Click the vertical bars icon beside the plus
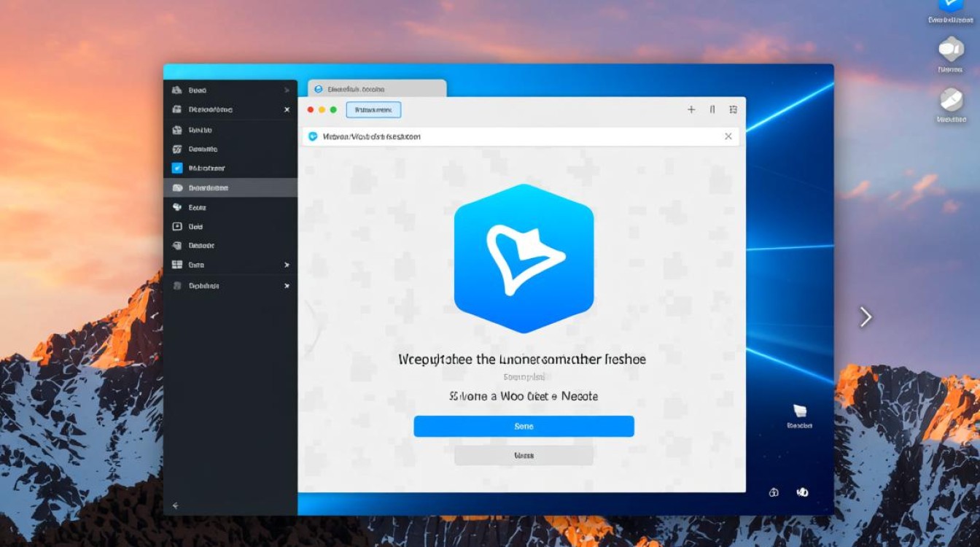This screenshot has height=547, width=980. [x=712, y=109]
